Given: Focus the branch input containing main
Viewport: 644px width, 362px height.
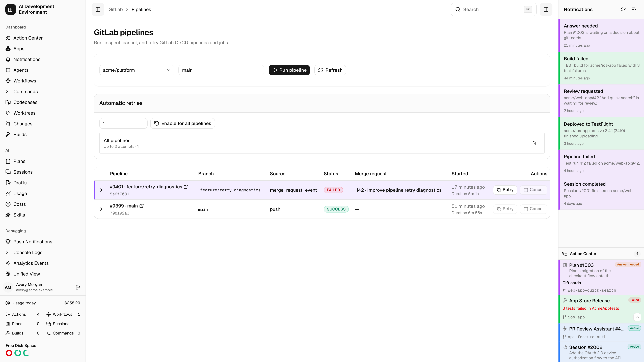Looking at the screenshot, I should click(221, 70).
